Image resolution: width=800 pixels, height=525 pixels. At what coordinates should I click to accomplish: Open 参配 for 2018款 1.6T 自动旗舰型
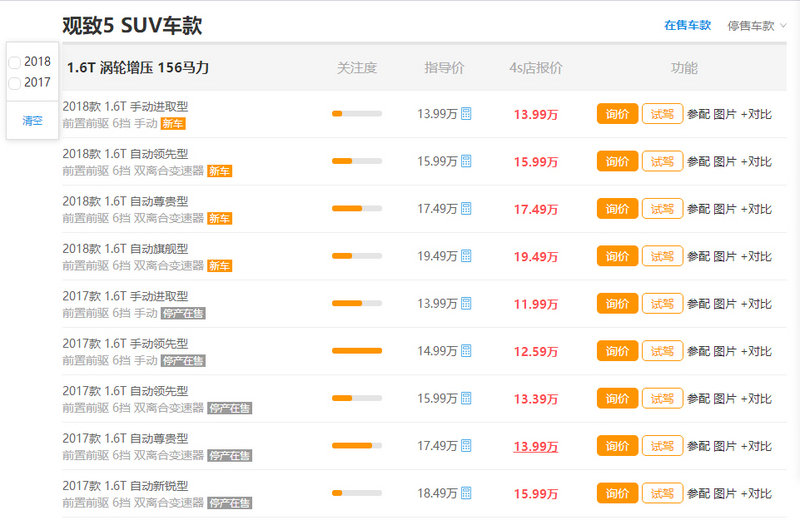point(698,256)
